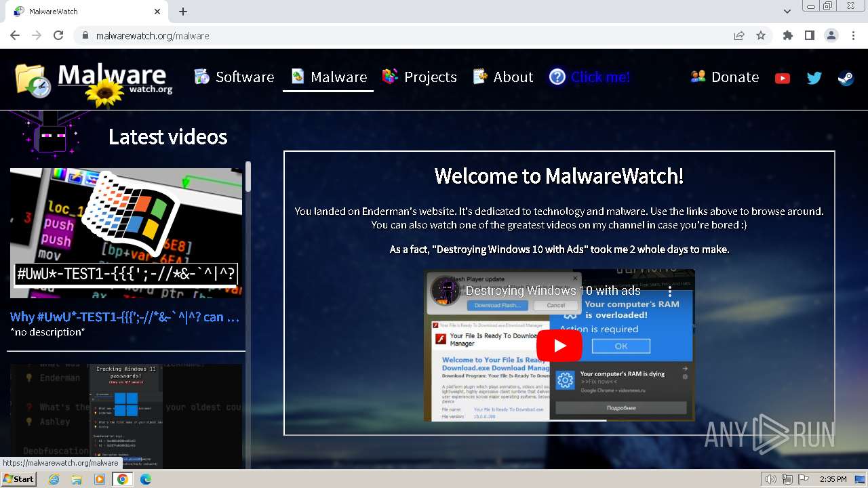868x488 pixels.
Task: Select the MalwareWatch browser tab
Action: click(87, 12)
